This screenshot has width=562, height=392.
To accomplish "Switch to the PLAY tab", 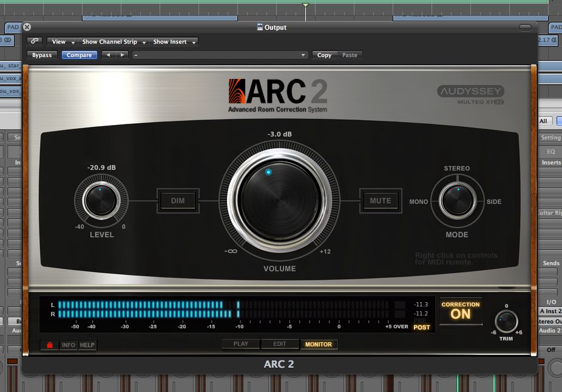I will click(x=241, y=344).
